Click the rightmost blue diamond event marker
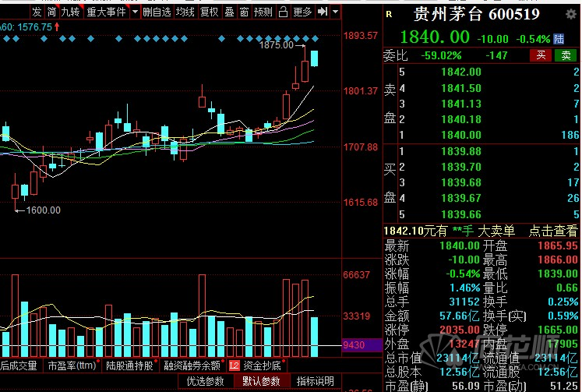 click(x=315, y=39)
